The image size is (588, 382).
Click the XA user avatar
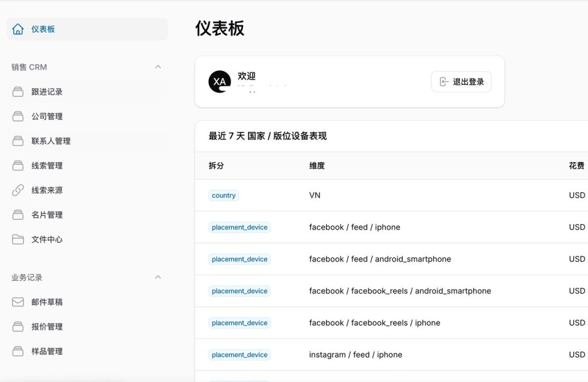tap(220, 81)
